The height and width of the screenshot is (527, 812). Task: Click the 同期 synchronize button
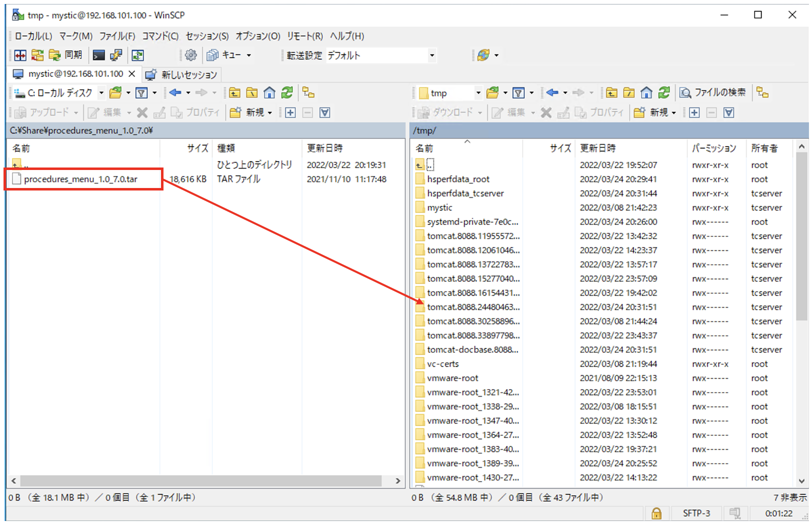coord(65,55)
